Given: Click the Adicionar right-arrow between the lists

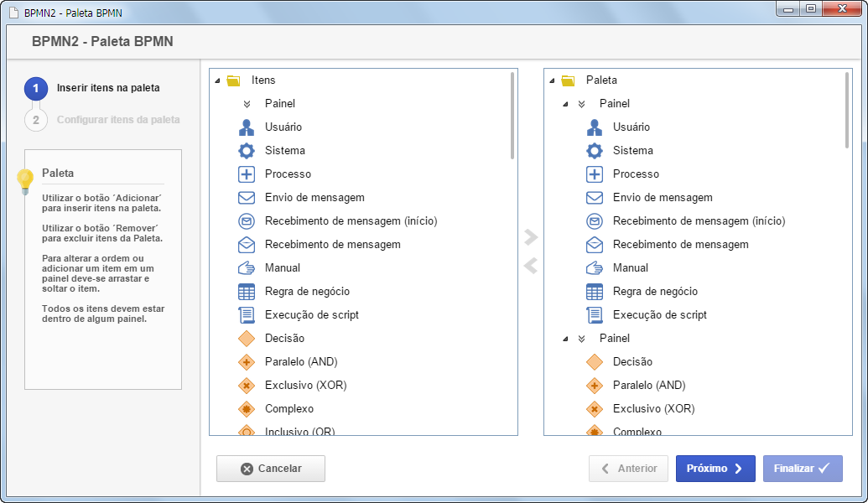Looking at the screenshot, I should (x=531, y=237).
